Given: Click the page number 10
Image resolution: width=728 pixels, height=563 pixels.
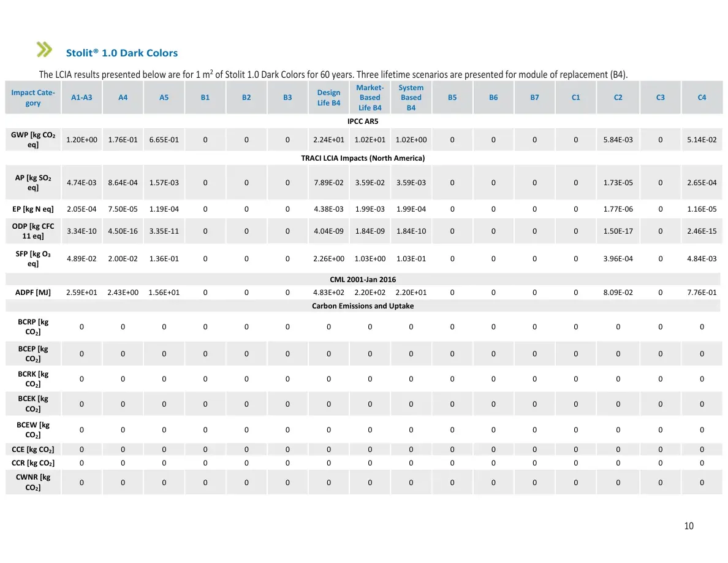Looking at the screenshot, I should click(689, 526).
